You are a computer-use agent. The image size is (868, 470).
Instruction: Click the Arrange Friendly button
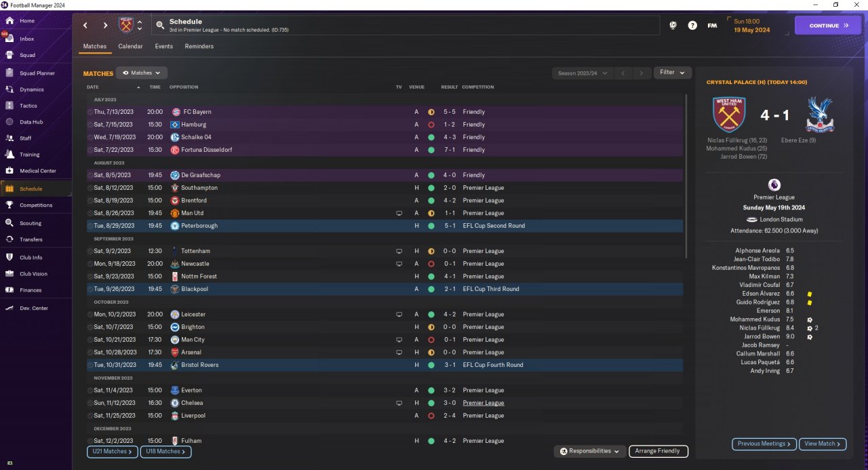click(x=658, y=451)
